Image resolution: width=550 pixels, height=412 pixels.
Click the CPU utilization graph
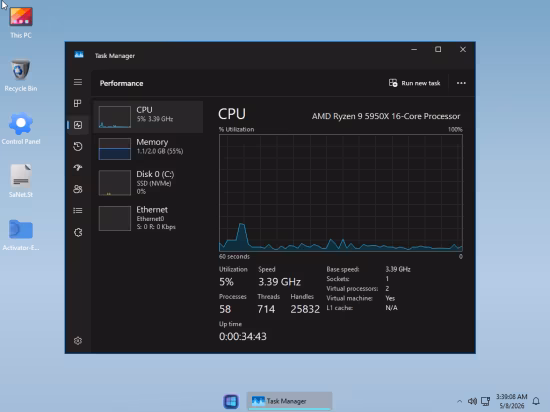tap(341, 193)
